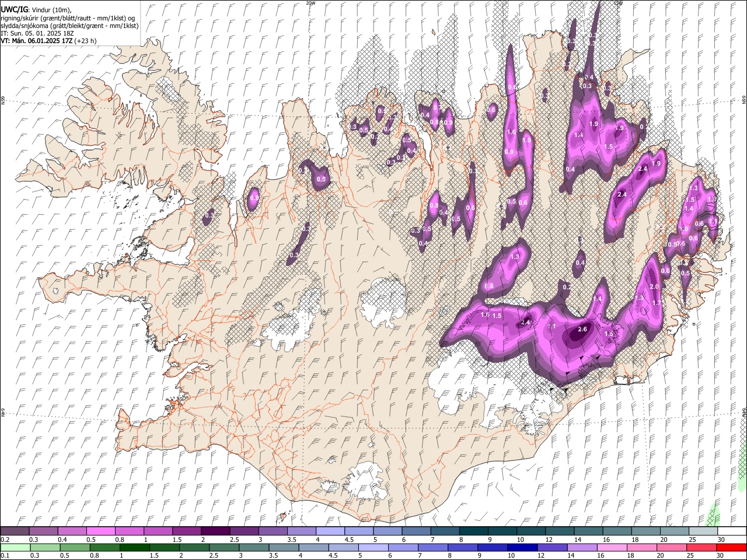
Task: Click the 'UWC/IG: Vindur (10m)' title text
Action: pos(36,9)
